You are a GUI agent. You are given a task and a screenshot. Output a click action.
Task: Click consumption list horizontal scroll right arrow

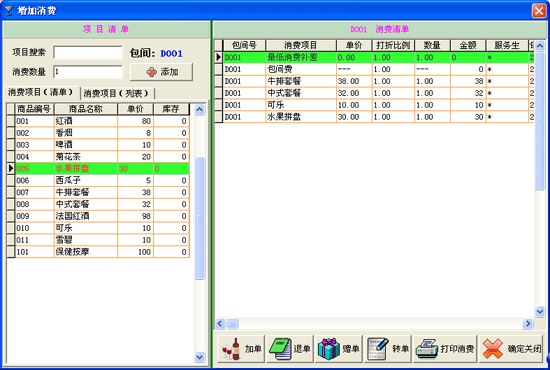[x=528, y=323]
